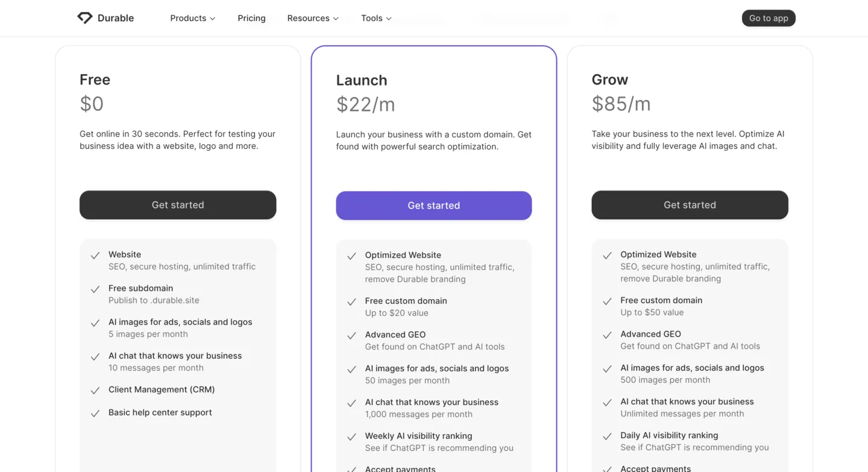868x472 pixels.
Task: Click the Durable brand name link
Action: [x=116, y=18]
